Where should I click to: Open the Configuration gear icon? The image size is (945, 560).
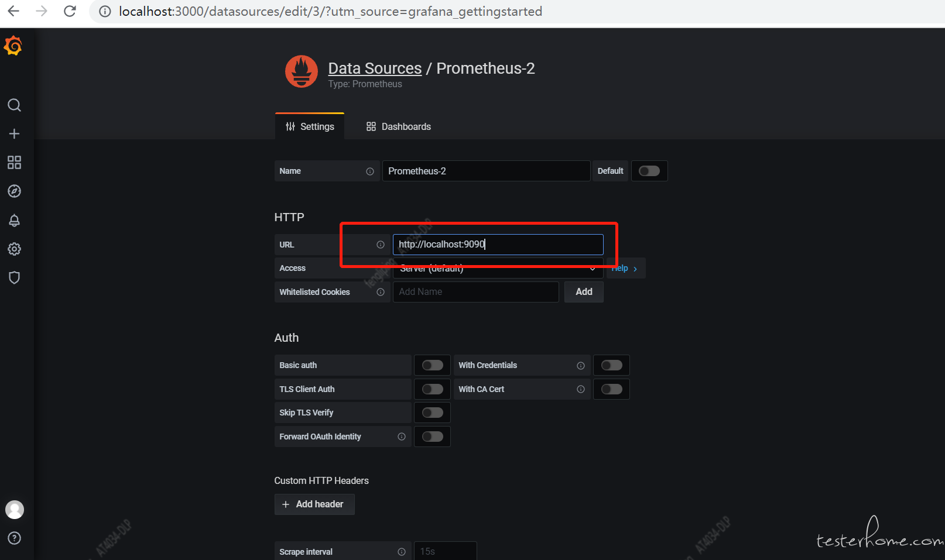tap(14, 249)
